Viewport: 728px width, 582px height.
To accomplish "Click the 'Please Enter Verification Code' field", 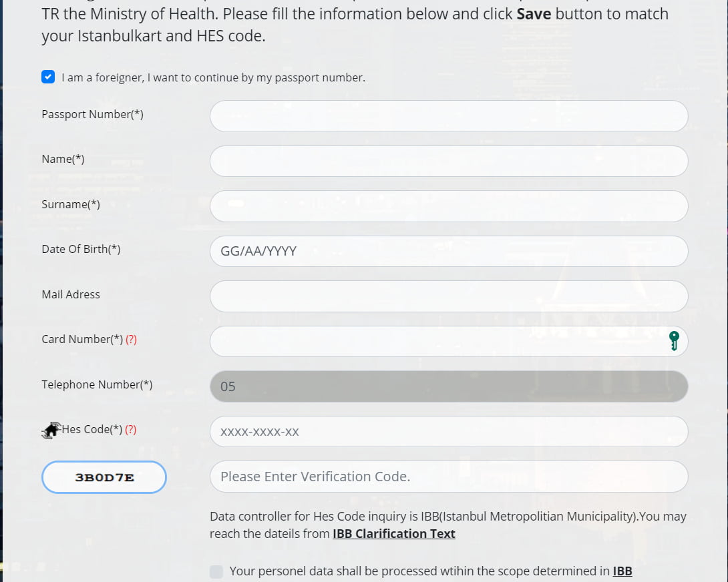I will [x=449, y=477].
